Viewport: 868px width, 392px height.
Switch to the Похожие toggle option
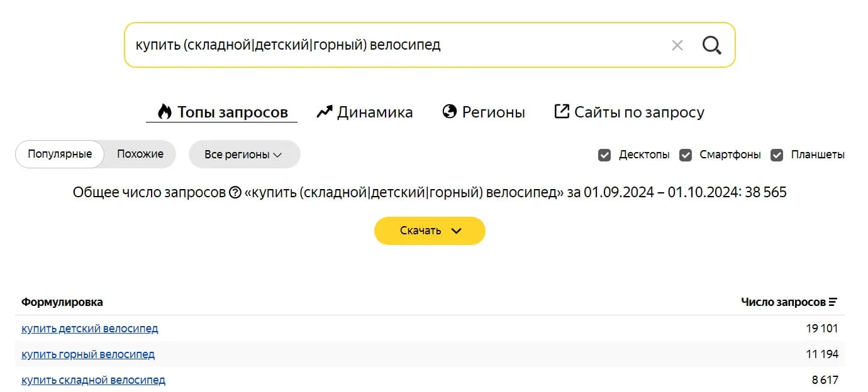pos(140,154)
